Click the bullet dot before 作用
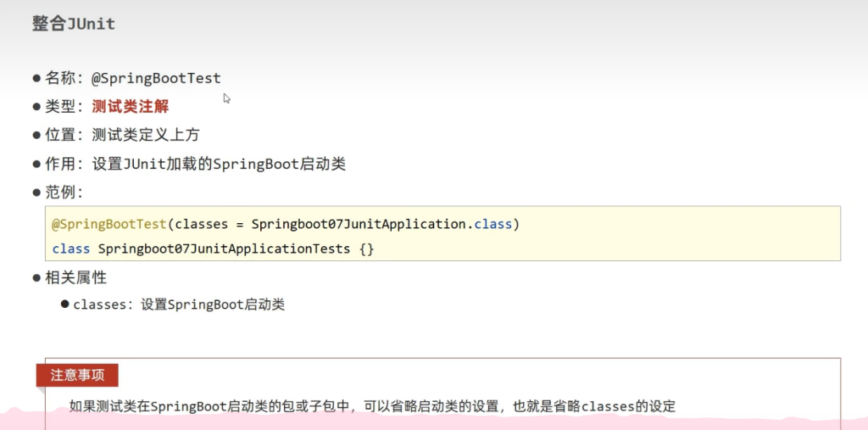Image resolution: width=868 pixels, height=430 pixels. click(36, 165)
